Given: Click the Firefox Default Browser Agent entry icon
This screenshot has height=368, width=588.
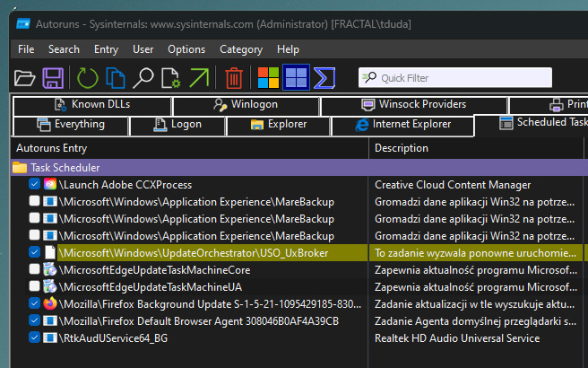Looking at the screenshot, I should [x=50, y=321].
